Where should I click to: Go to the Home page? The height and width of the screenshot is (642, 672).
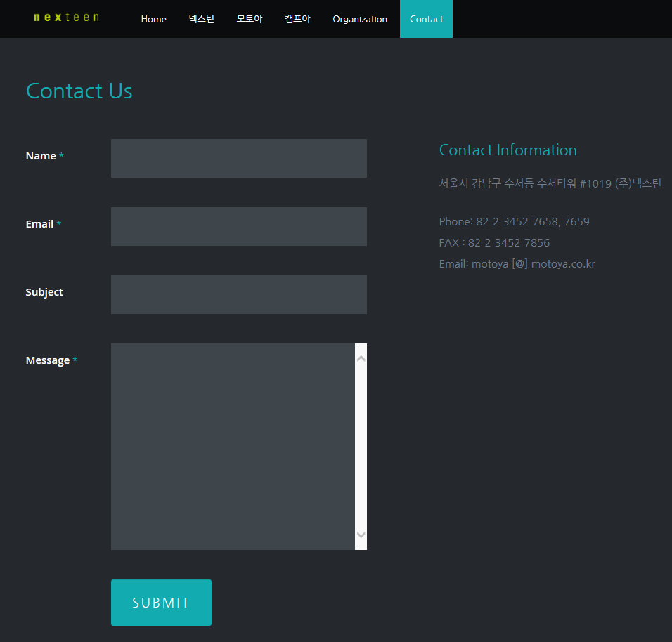[153, 19]
